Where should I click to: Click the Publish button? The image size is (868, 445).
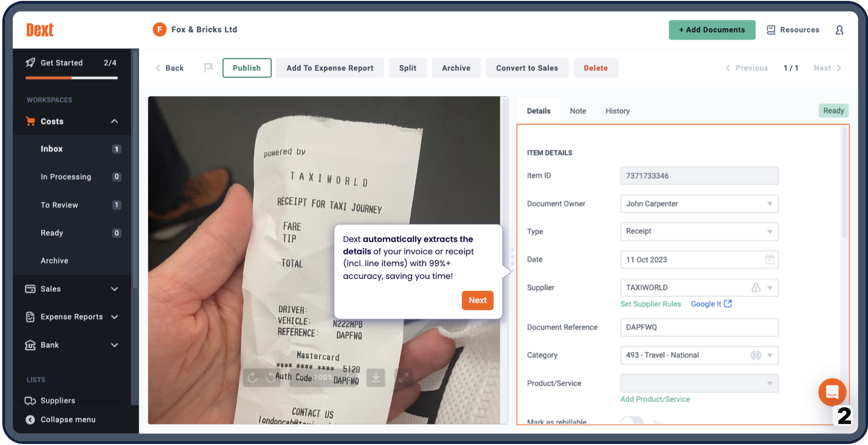pos(247,68)
